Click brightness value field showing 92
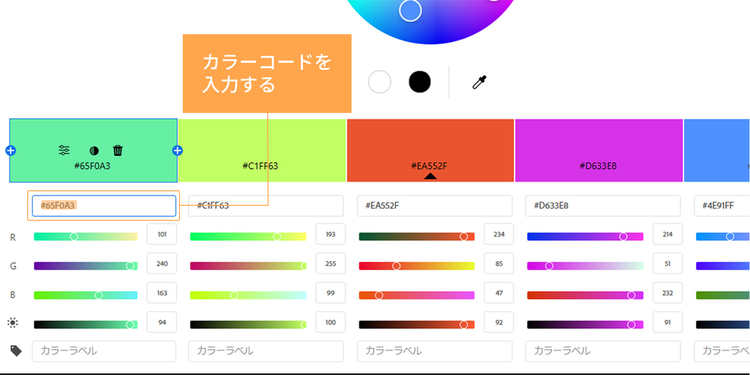Viewport: 750px width, 375px height. (499, 322)
